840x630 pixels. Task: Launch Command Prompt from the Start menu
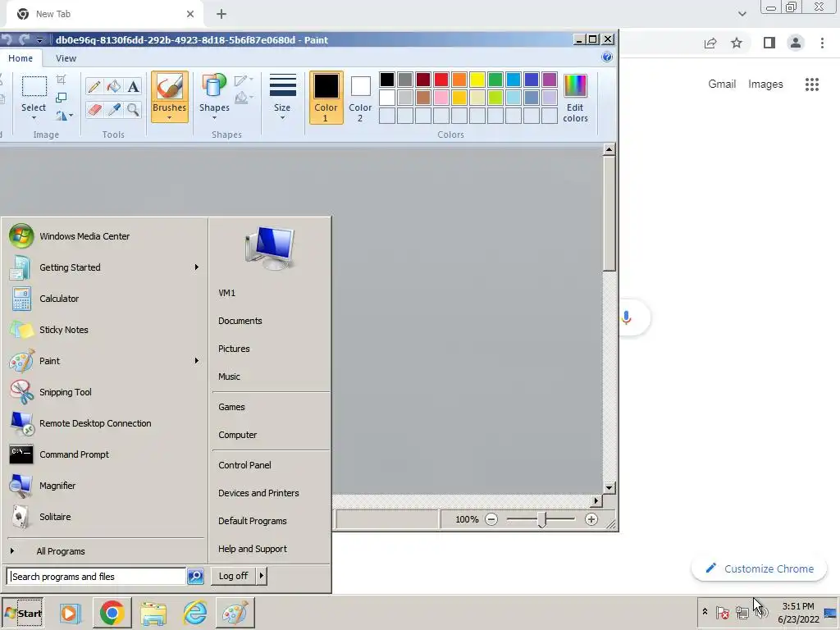[106, 454]
